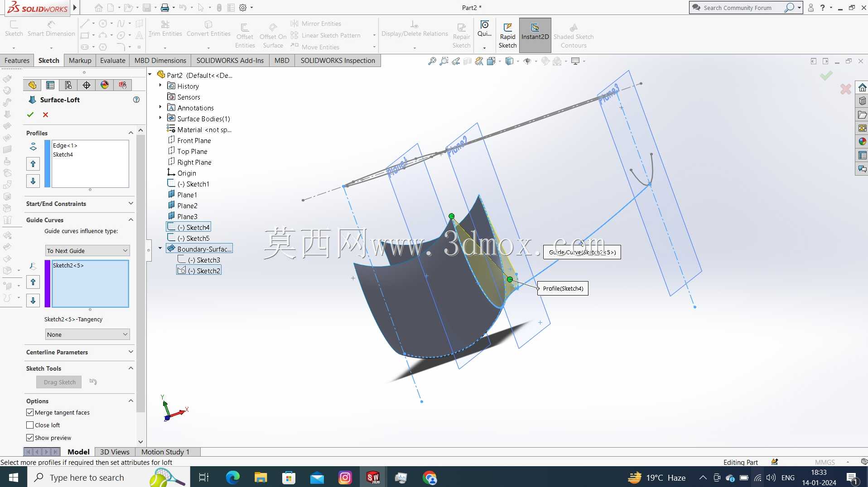The width and height of the screenshot is (868, 487).
Task: Select Edge<1> in the Profiles list
Action: [65, 145]
